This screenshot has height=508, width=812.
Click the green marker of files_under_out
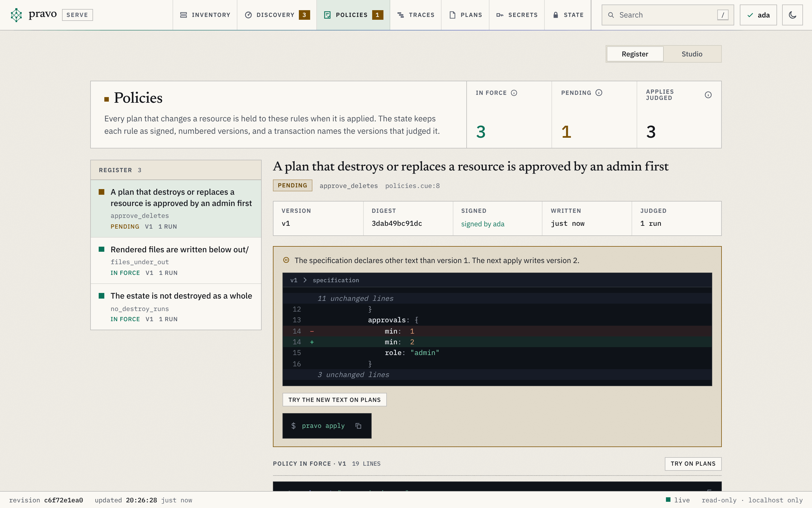click(101, 249)
